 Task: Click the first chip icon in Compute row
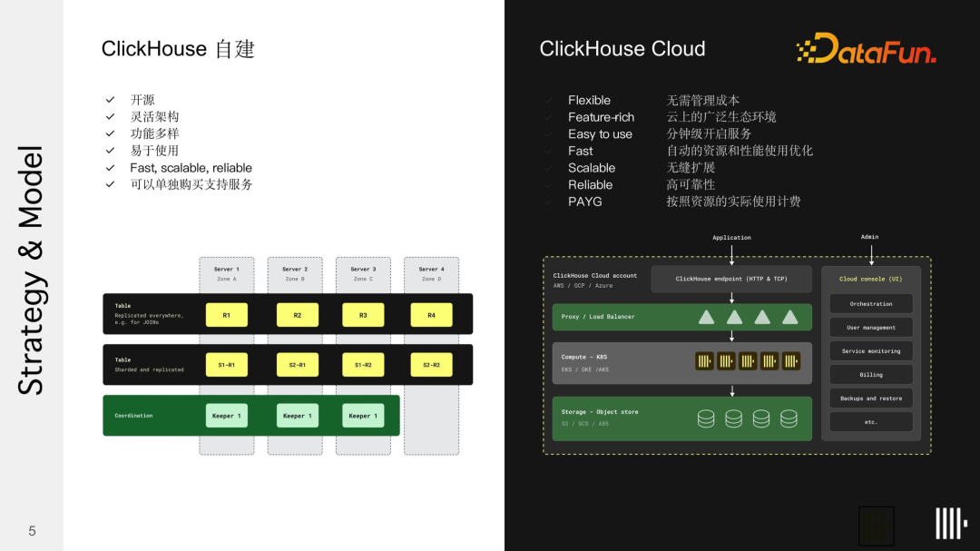pos(704,361)
